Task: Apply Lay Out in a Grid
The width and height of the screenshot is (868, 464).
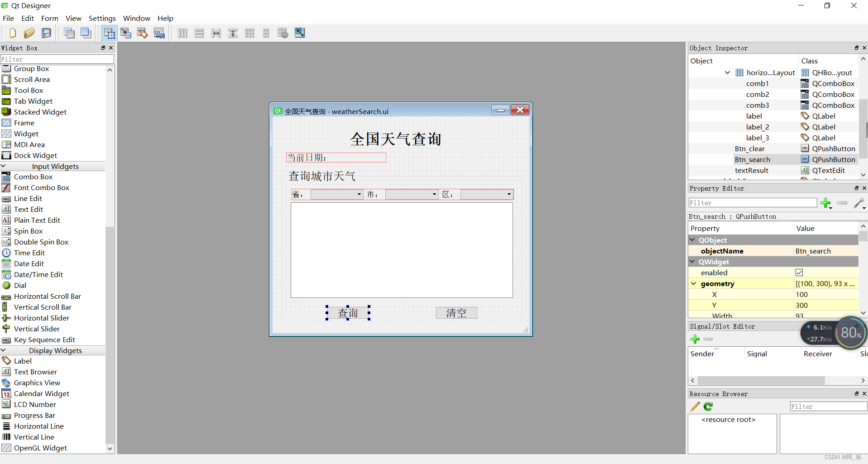Action: coord(249,33)
